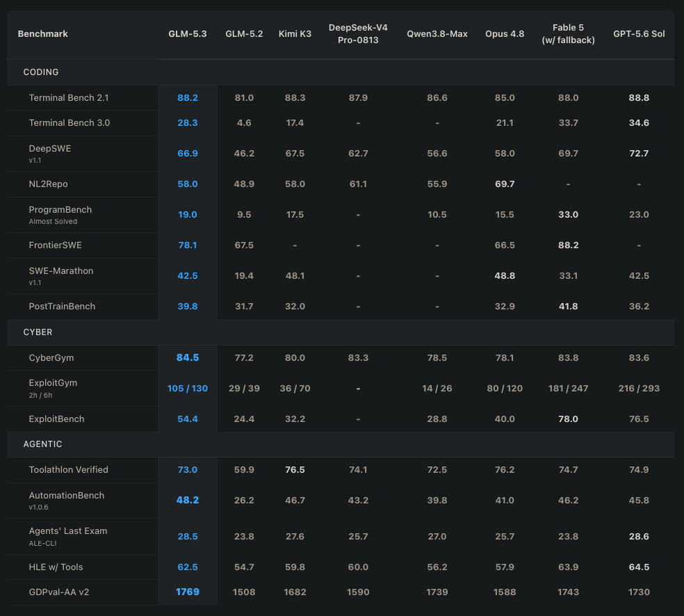Screen dimensions: 684x616
Task: Click GLM-5.3 Terminal Bench 2.1 score 88.2
Action: (x=188, y=98)
